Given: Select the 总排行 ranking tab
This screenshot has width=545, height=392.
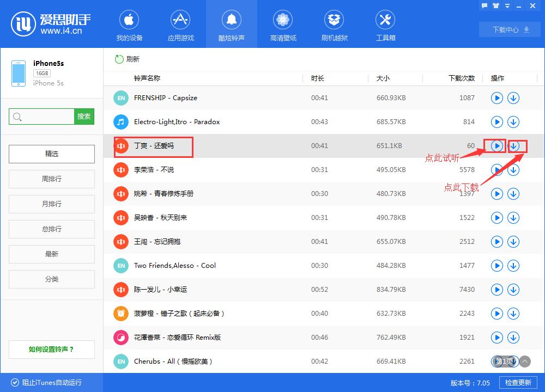Looking at the screenshot, I should [51, 229].
